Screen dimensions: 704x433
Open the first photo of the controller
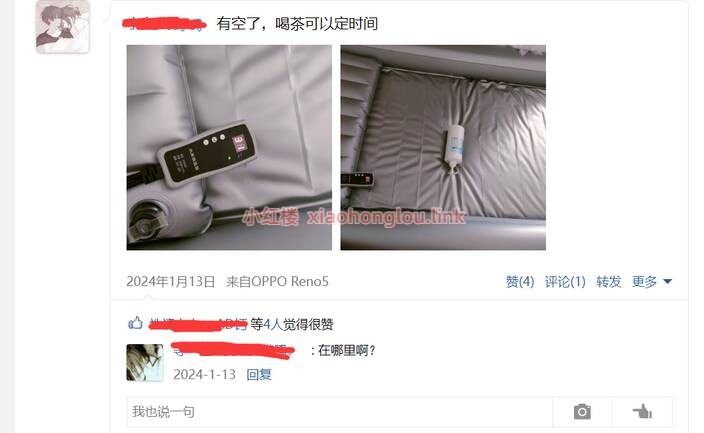tap(229, 147)
